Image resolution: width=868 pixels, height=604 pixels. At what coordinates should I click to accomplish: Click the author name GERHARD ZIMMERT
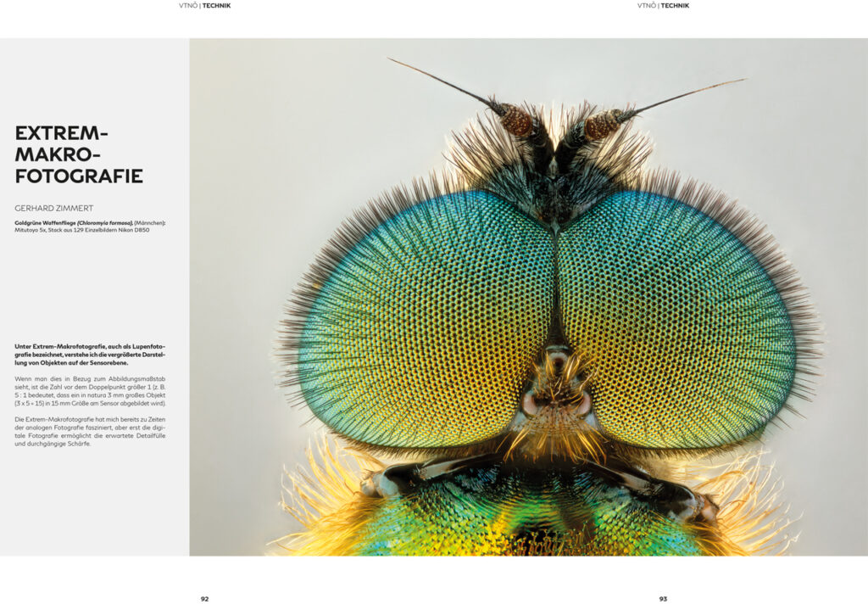(x=53, y=208)
